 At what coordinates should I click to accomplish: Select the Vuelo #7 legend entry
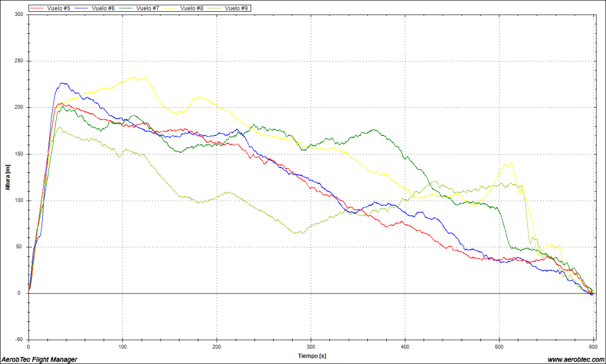[x=146, y=8]
